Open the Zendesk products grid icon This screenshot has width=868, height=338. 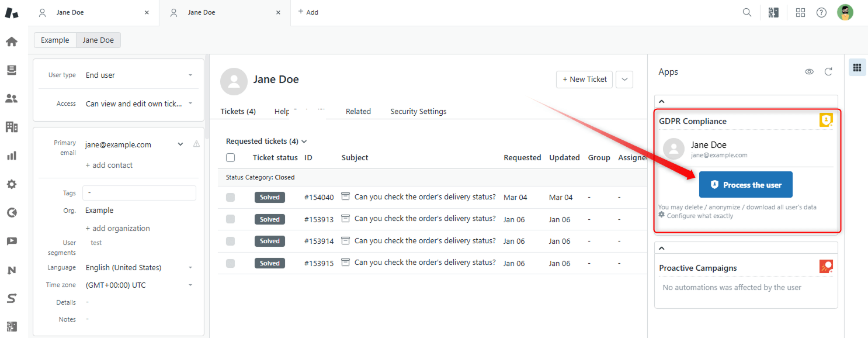pos(800,12)
